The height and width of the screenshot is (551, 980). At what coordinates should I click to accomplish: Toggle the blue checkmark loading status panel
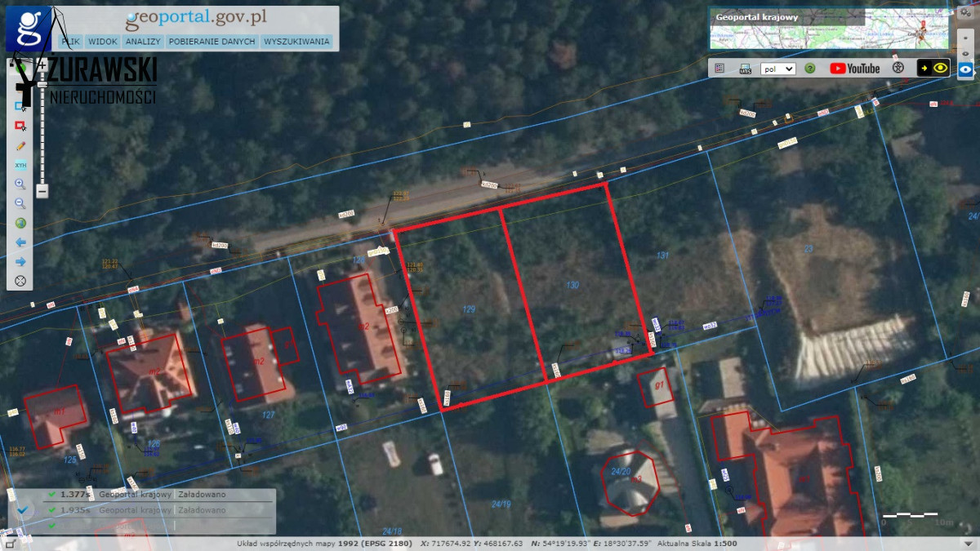(23, 510)
